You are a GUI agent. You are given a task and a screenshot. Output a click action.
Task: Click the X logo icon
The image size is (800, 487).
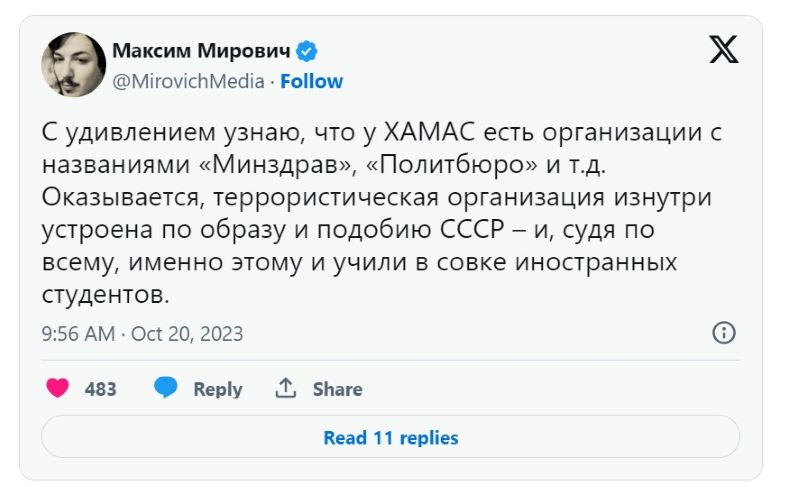tap(724, 50)
